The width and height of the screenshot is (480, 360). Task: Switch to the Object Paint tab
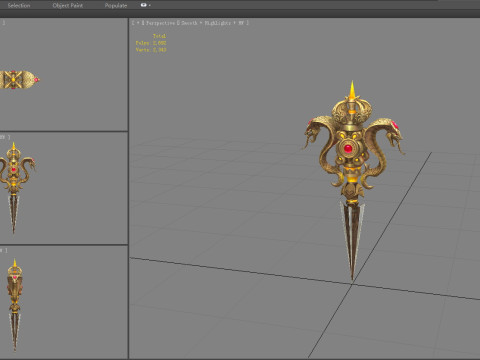click(x=68, y=5)
